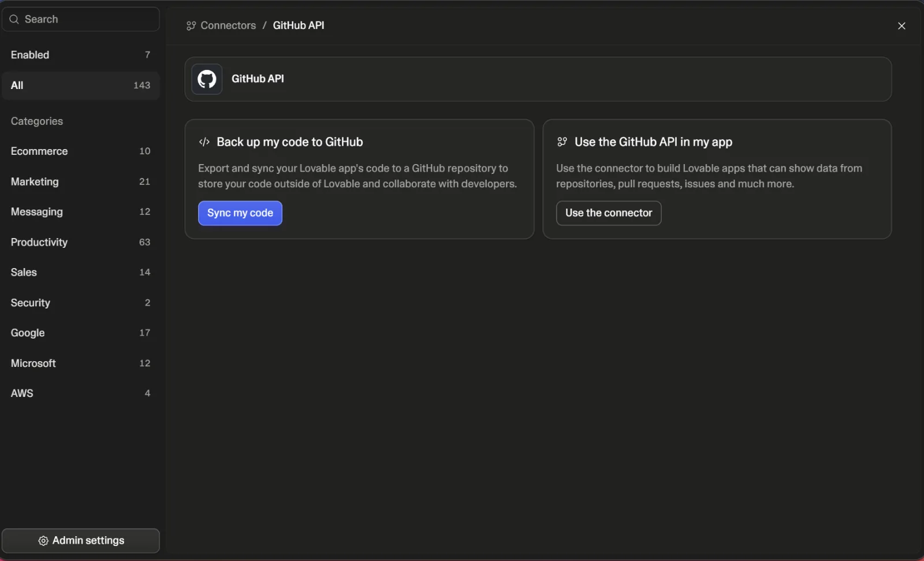Click the Sync my code button
This screenshot has width=924, height=561.
240,213
